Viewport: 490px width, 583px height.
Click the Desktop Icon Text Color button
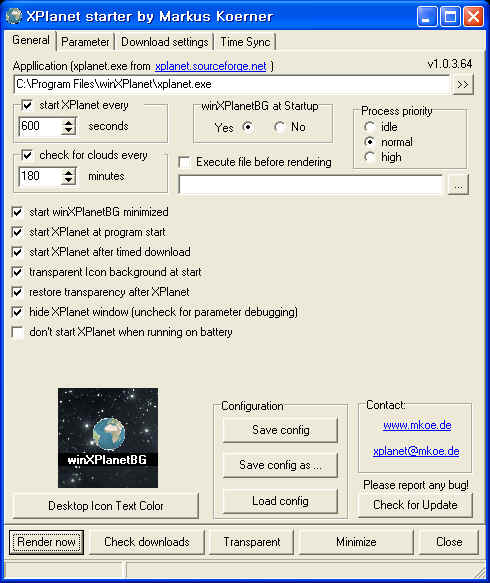click(106, 506)
